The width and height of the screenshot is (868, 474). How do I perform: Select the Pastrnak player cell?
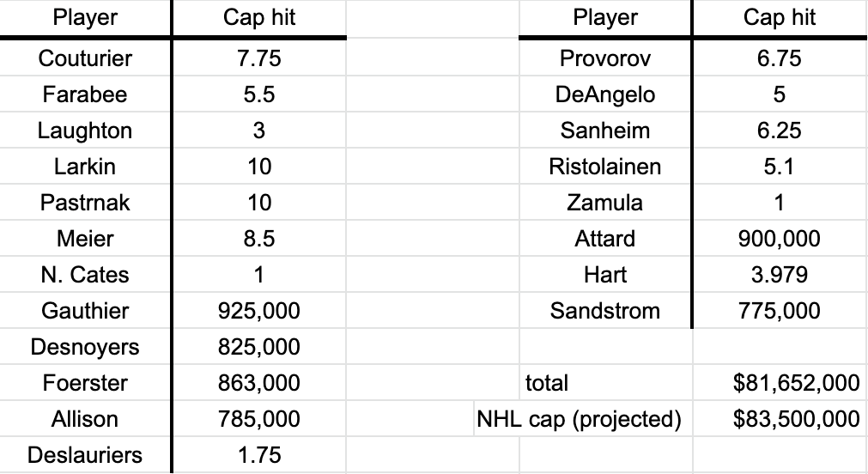tap(85, 203)
